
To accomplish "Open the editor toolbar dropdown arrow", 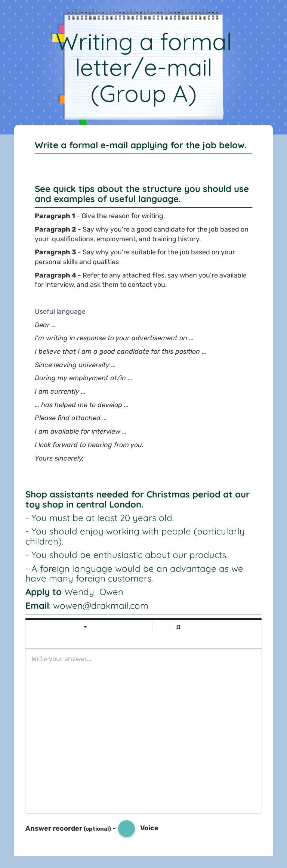I will (85, 627).
